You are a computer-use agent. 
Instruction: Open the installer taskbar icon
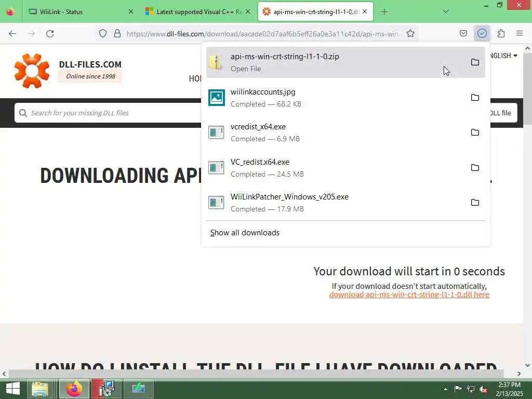(107, 389)
